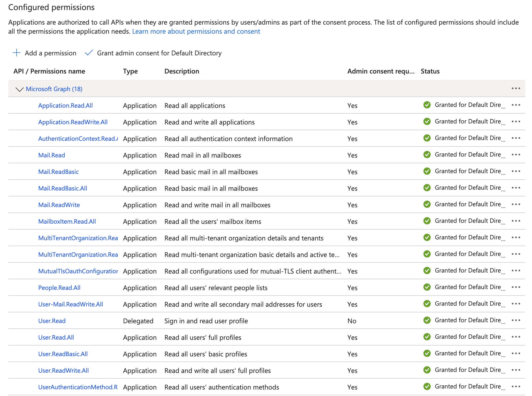Image resolution: width=532 pixels, height=396 pixels.
Task: Open Learn more about permissions and consent link
Action: coord(196,32)
